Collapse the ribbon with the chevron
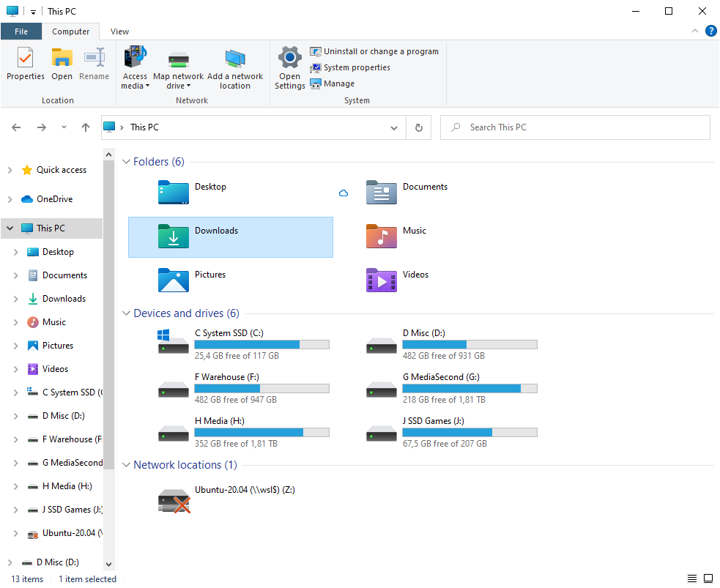This screenshot has height=588, width=720. 695,31
